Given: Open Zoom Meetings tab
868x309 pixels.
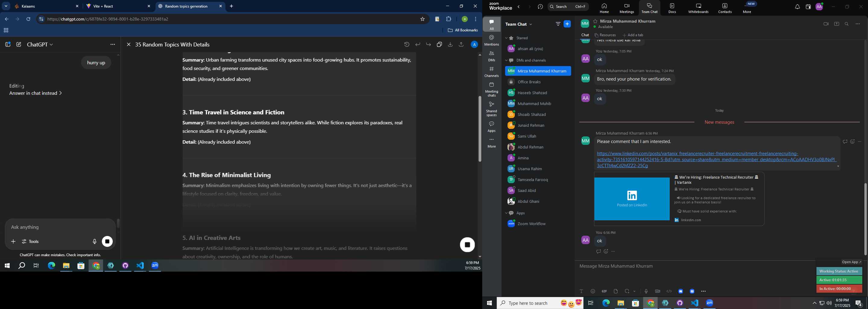Looking at the screenshot, I should pyautogui.click(x=626, y=8).
